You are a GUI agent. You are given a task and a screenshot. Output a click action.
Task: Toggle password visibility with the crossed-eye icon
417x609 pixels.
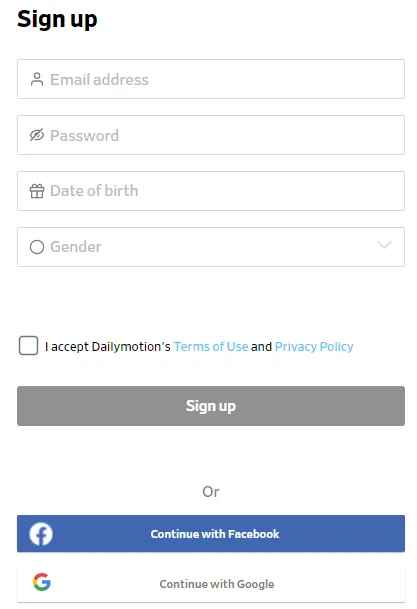click(37, 135)
